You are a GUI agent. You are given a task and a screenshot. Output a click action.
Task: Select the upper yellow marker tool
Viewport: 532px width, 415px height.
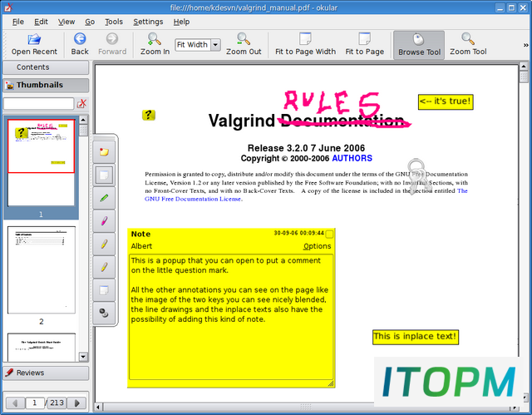coord(104,244)
